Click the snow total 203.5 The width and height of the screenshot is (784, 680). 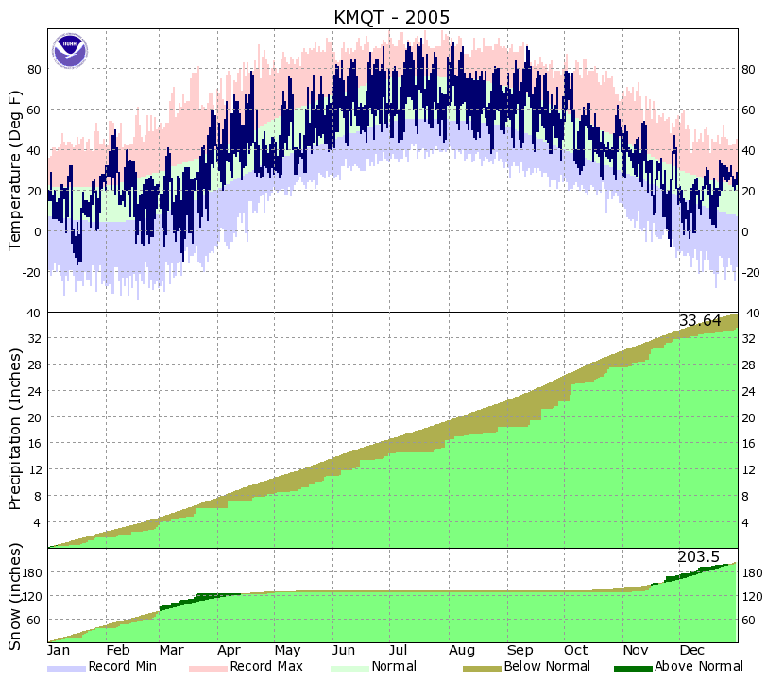698,556
